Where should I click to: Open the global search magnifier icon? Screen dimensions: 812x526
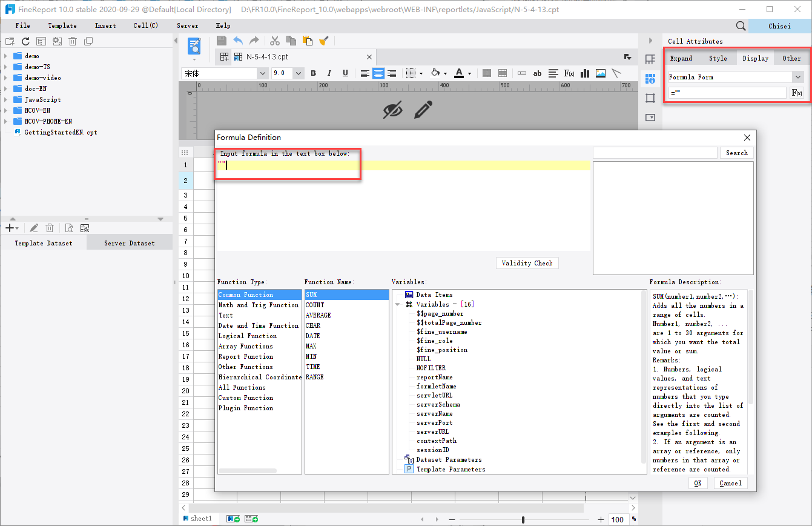pyautogui.click(x=741, y=26)
